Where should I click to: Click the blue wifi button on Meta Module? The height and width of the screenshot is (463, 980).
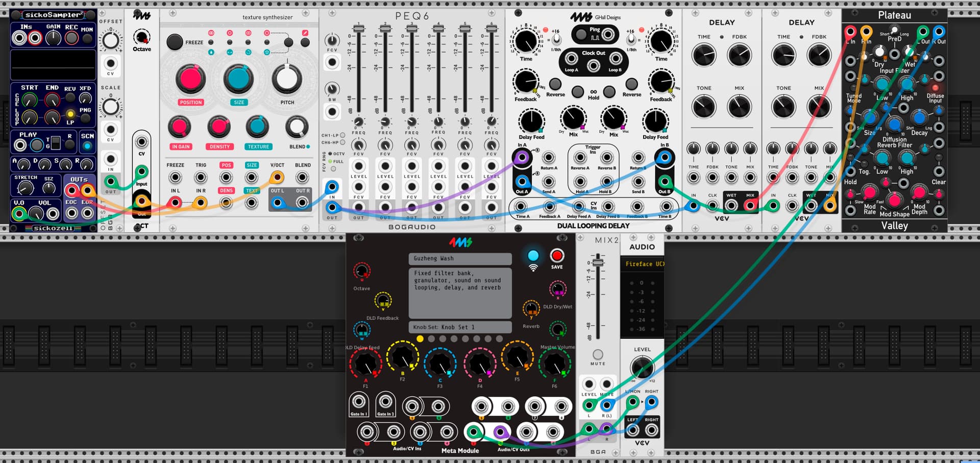[533, 256]
